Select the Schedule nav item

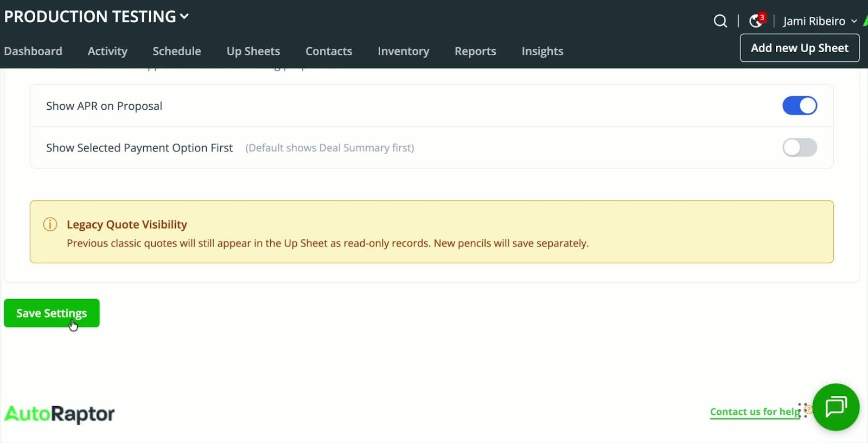click(x=177, y=51)
